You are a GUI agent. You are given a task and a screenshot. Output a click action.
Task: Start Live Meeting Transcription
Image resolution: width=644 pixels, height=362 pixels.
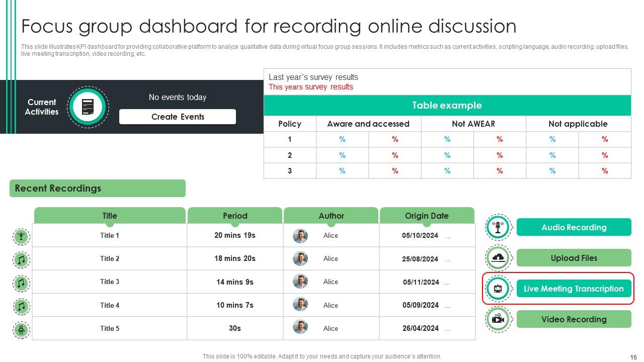(574, 289)
